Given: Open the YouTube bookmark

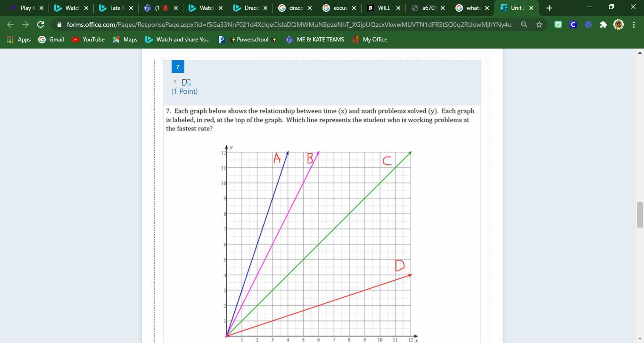Looking at the screenshot, I should (x=88, y=40).
